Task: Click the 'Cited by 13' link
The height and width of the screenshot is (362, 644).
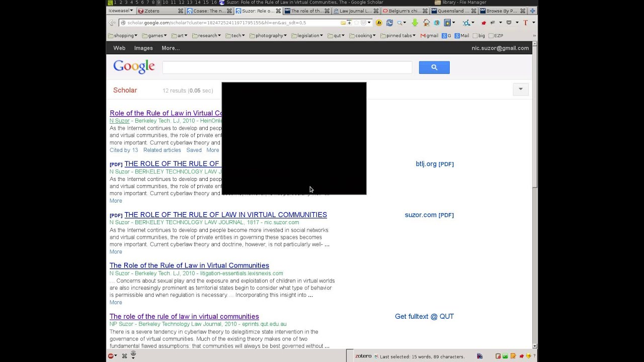Action: pyautogui.click(x=124, y=150)
